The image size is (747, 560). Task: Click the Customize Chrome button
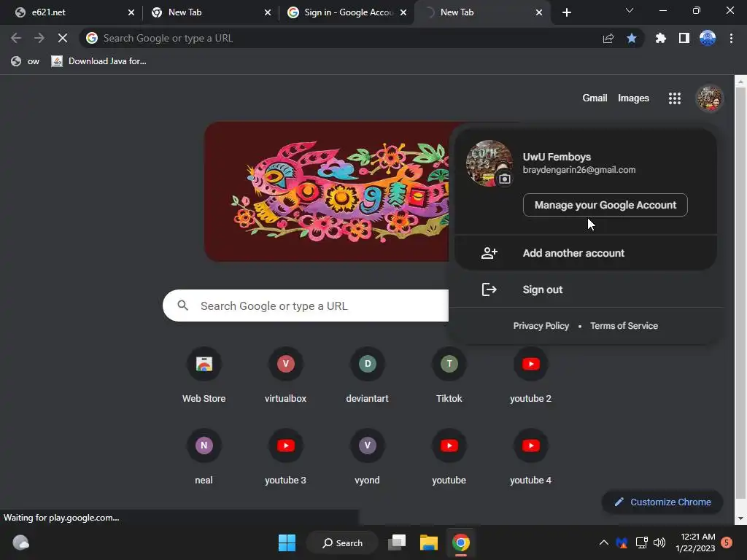tap(662, 502)
